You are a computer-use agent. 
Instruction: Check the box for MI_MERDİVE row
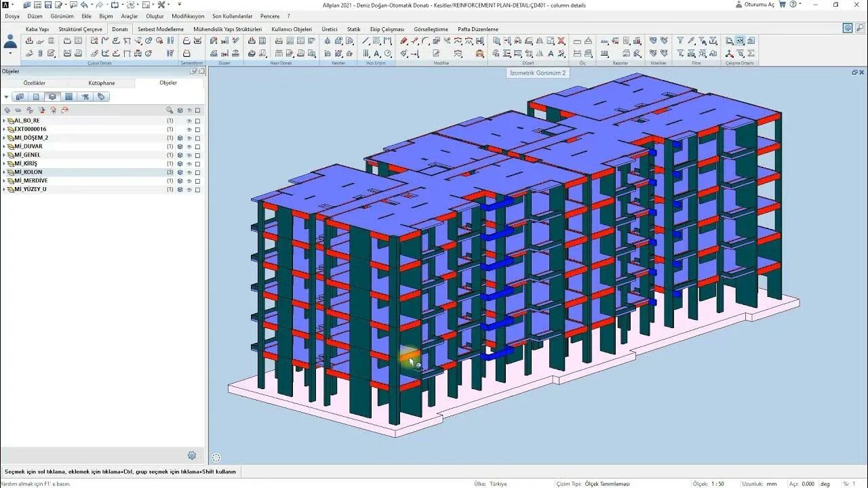click(197, 181)
